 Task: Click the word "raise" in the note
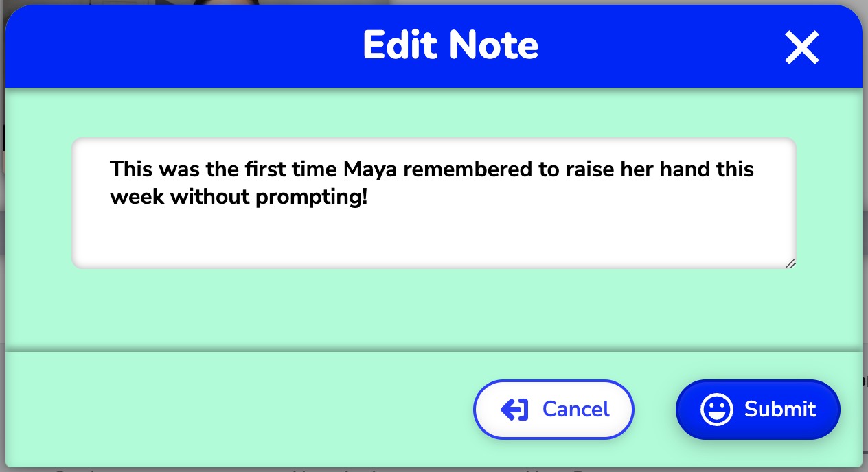pos(590,169)
